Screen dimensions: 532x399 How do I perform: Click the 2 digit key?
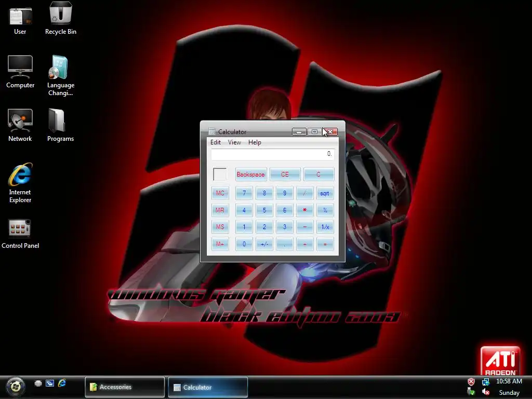pyautogui.click(x=264, y=227)
